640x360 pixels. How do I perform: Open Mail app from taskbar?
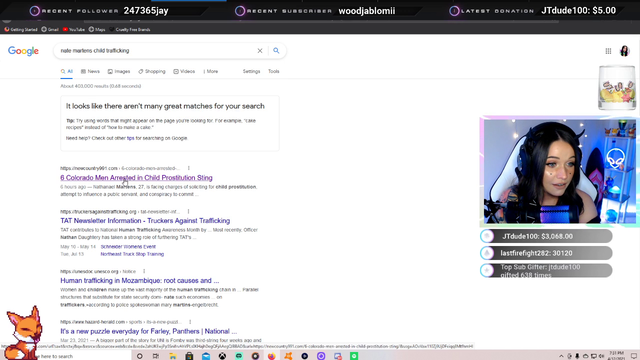206,356
